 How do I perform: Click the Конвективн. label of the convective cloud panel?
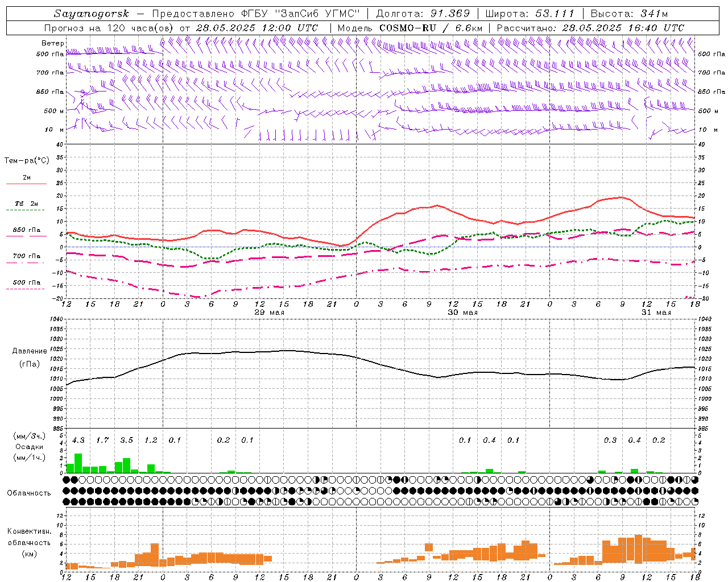tap(29, 531)
